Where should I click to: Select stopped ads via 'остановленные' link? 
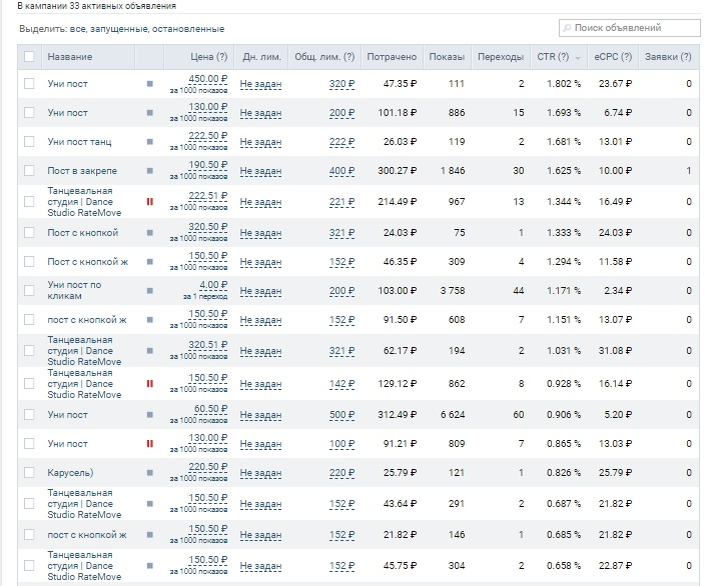(188, 29)
